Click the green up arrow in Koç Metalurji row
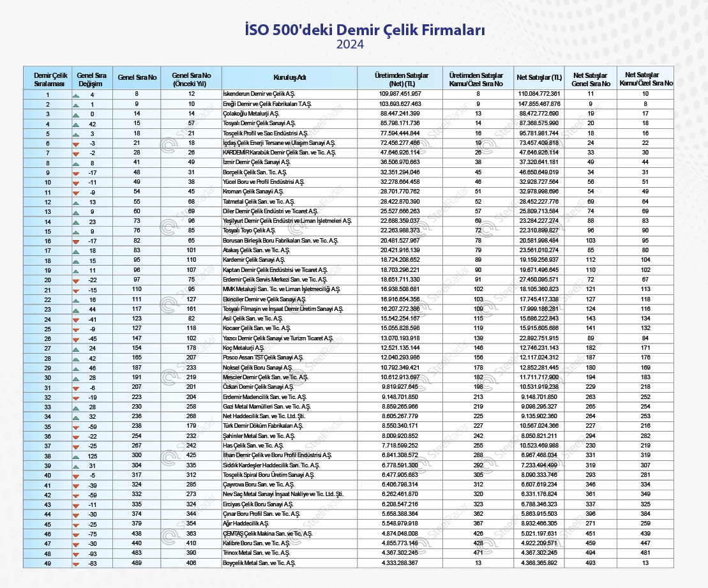 pos(76,349)
